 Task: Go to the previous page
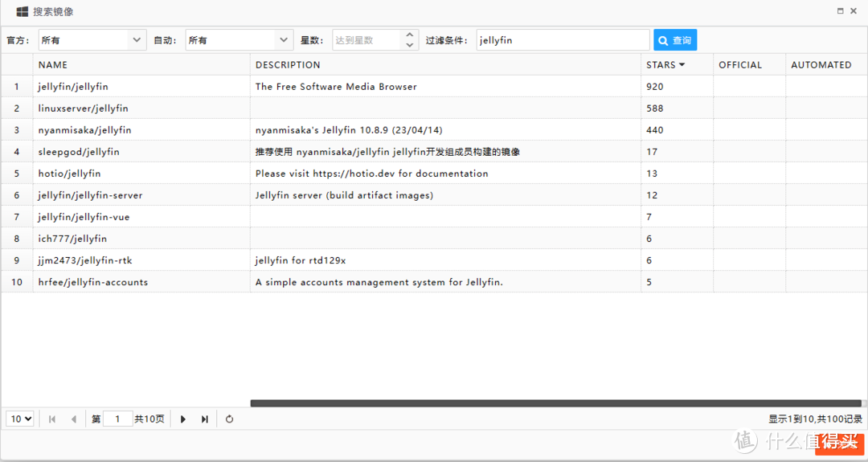[74, 419]
